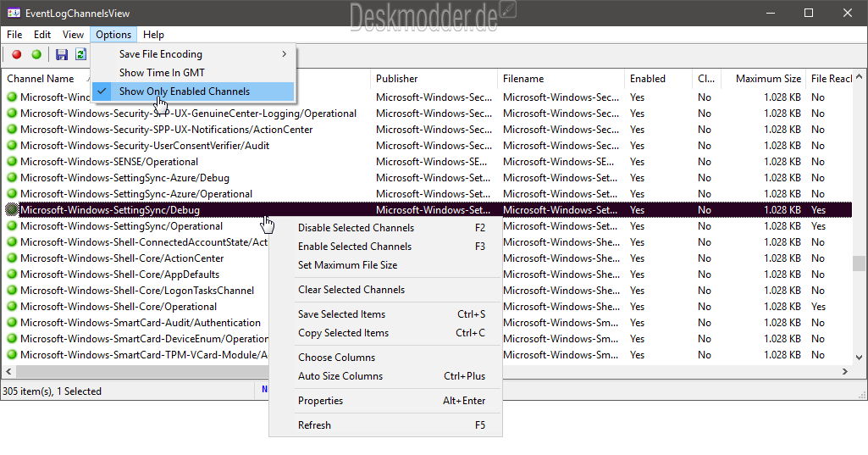
Task: Select Microsoft-Windows-SENSE/Operational channel name
Action: (109, 162)
